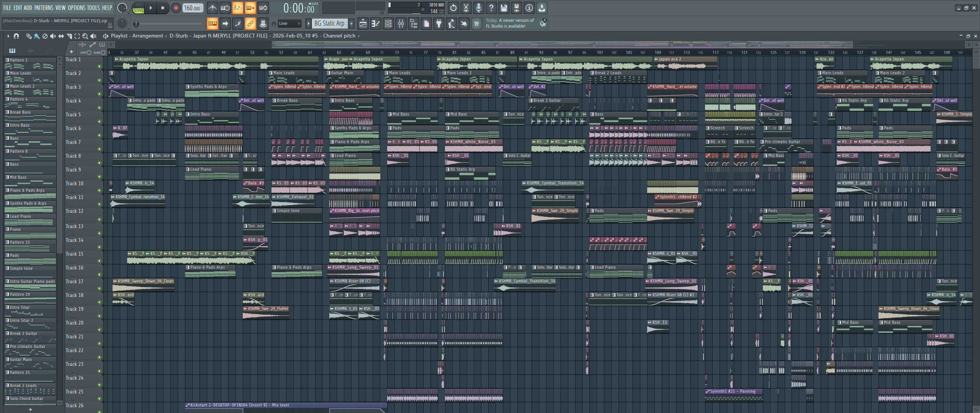
Task: Mute Track 1 with its green light
Action: pyautogui.click(x=99, y=66)
